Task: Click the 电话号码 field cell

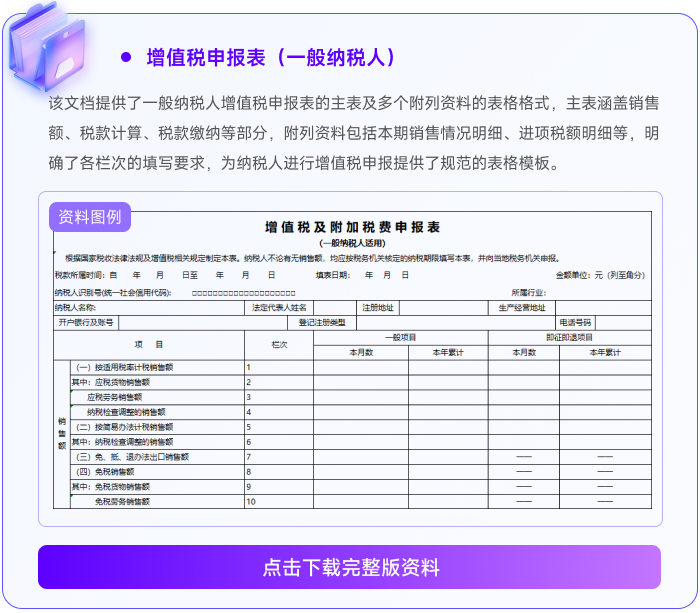Action: point(576,323)
